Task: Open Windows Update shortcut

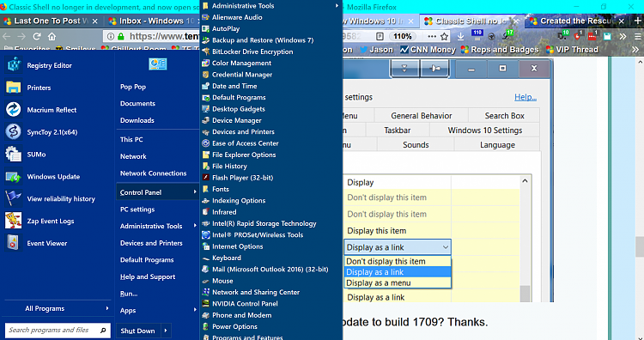Action: click(x=53, y=177)
